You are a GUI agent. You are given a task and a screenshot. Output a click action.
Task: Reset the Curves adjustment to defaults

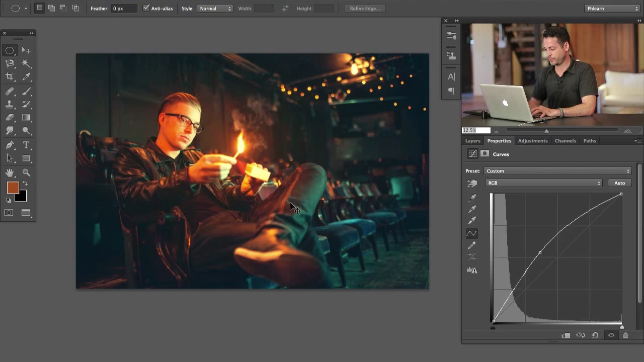click(x=595, y=335)
